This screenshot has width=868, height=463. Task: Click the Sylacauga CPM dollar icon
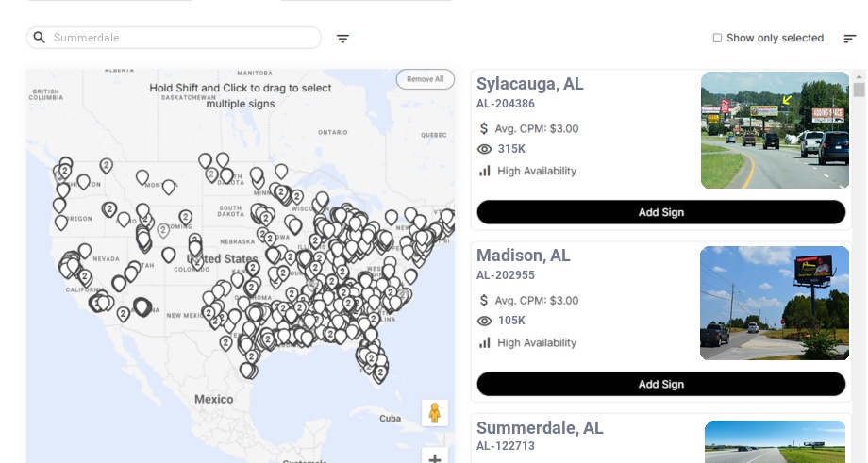click(x=484, y=128)
